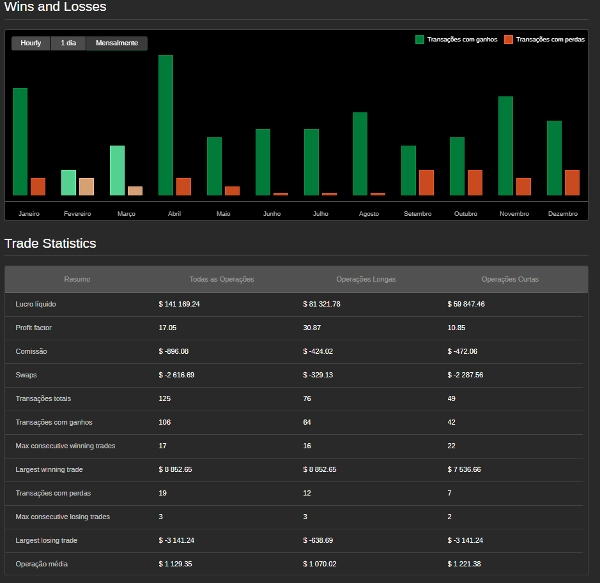Click the Operação média row label
The width and height of the screenshot is (600, 583).
(42, 564)
